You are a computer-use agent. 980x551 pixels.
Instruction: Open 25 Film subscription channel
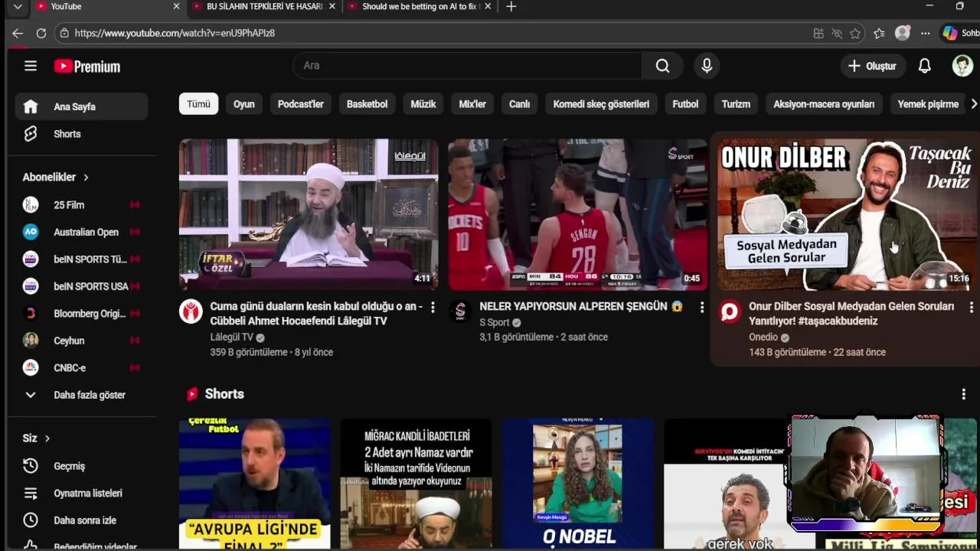tap(81, 205)
